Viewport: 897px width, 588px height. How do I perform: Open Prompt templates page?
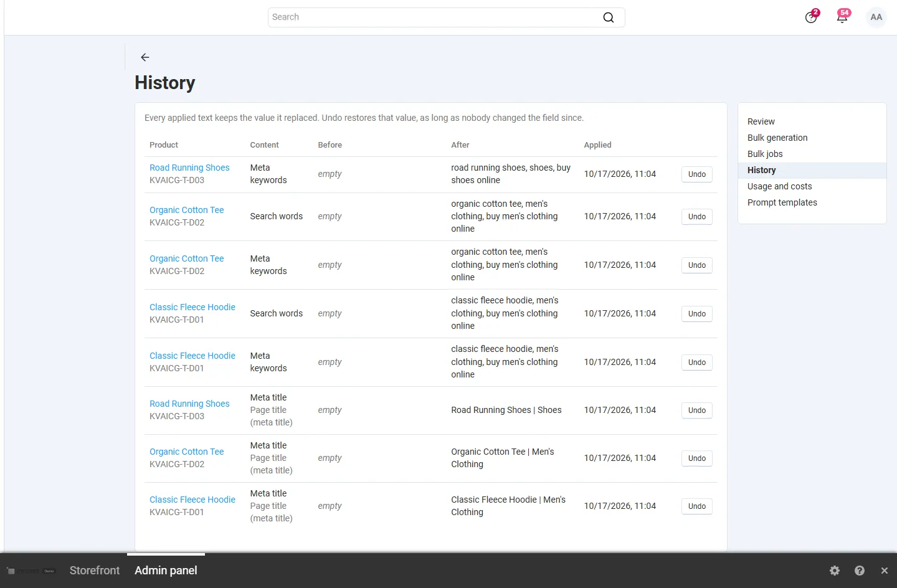pos(782,202)
